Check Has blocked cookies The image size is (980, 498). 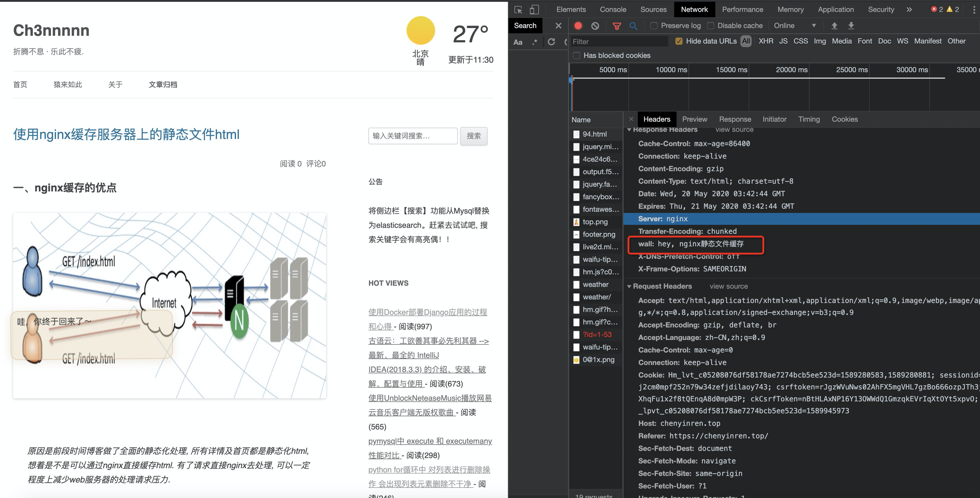pyautogui.click(x=577, y=55)
